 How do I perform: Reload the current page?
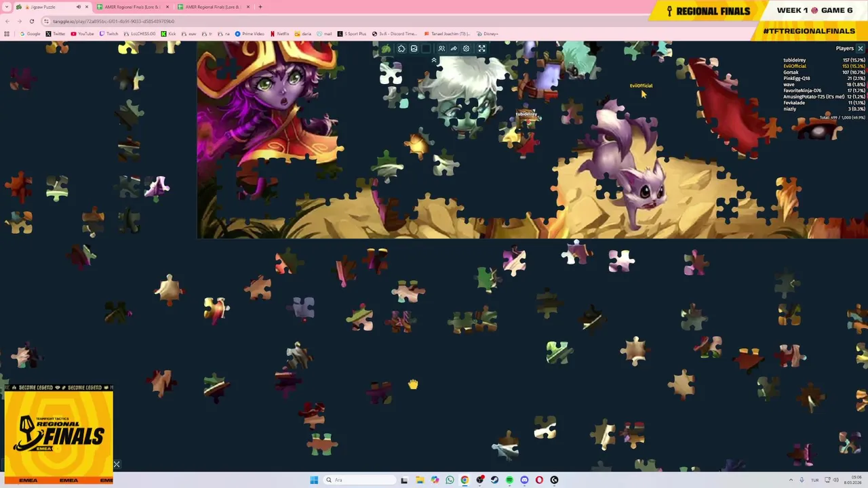(32, 22)
